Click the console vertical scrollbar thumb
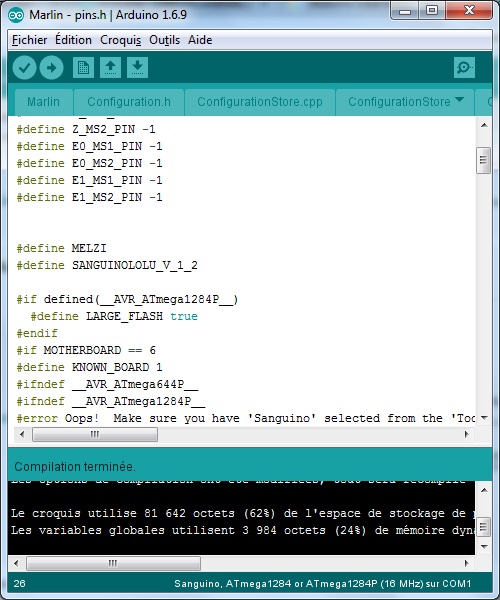500x600 pixels. pos(484,527)
